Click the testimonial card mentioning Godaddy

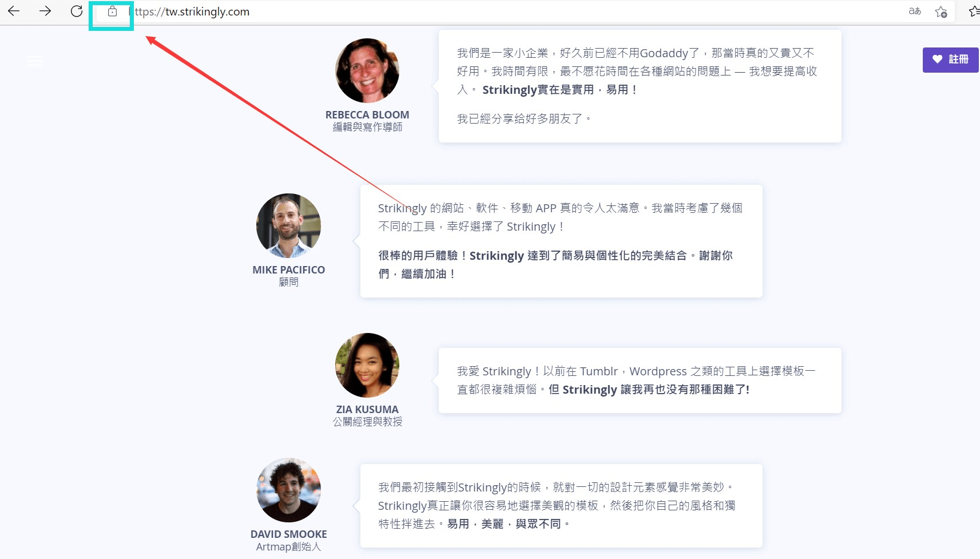[640, 86]
